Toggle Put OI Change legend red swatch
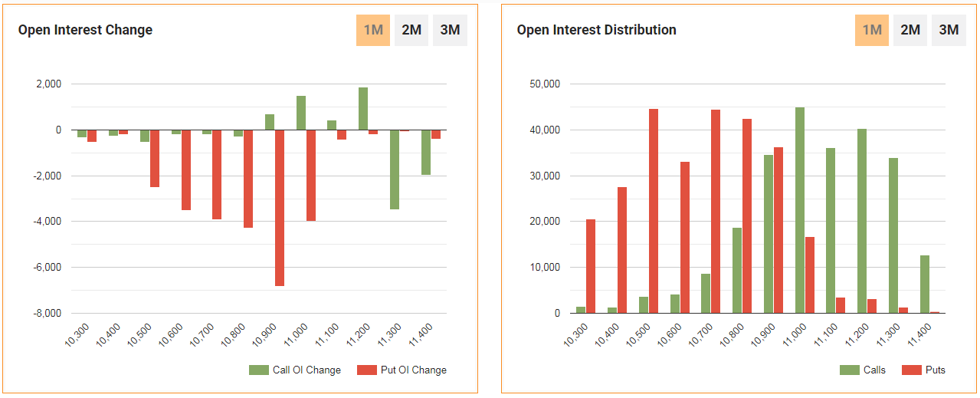This screenshot has width=980, height=398. (x=367, y=370)
